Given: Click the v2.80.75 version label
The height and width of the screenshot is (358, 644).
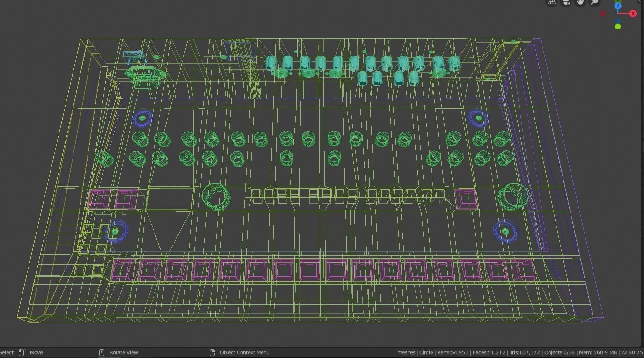Looking at the screenshot, I should tap(632, 352).
